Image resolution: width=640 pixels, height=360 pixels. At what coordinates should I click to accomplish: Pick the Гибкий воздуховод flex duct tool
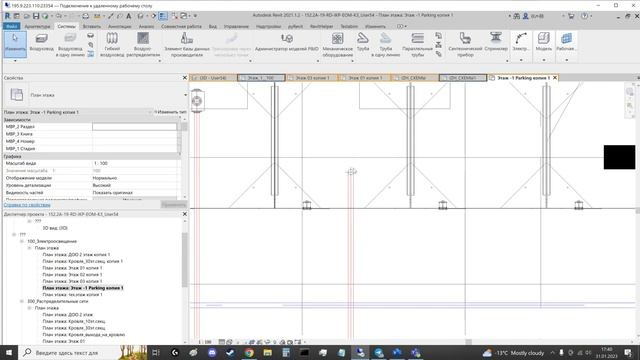point(112,44)
